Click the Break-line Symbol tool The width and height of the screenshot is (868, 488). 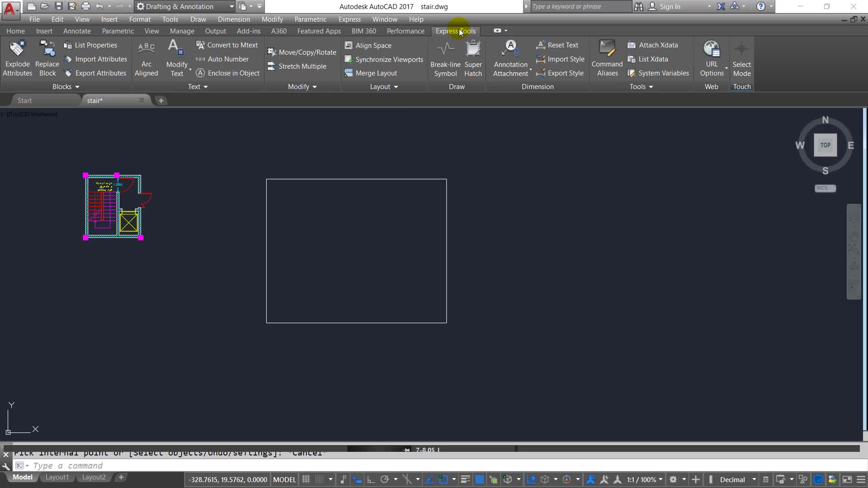click(x=445, y=59)
